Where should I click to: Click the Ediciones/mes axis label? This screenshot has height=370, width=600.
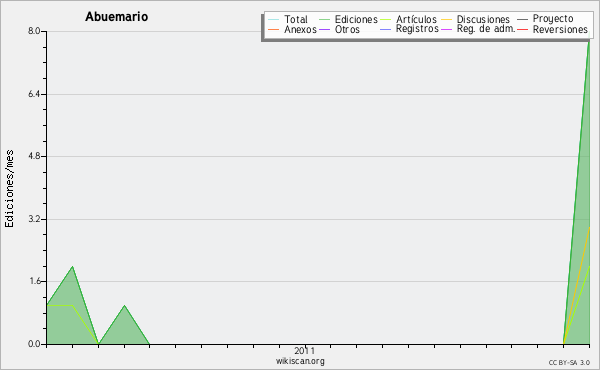9,189
